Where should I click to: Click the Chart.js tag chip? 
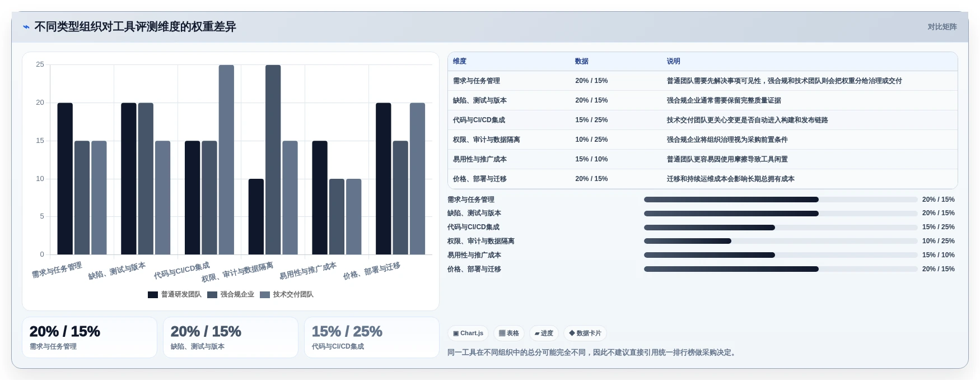click(468, 333)
